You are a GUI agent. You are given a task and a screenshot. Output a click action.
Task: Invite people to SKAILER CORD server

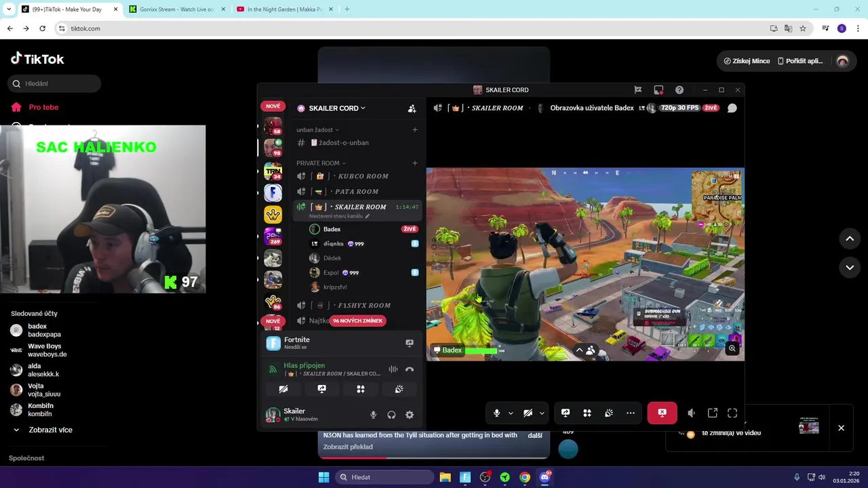click(412, 108)
